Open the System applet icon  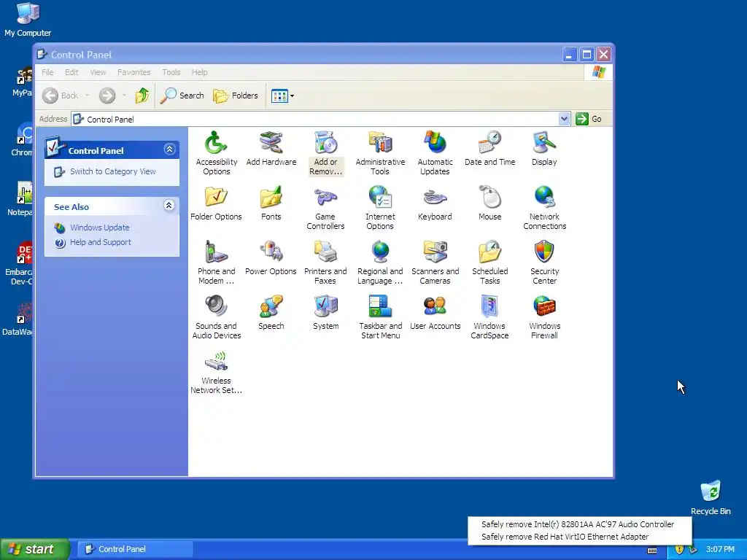[x=326, y=313]
